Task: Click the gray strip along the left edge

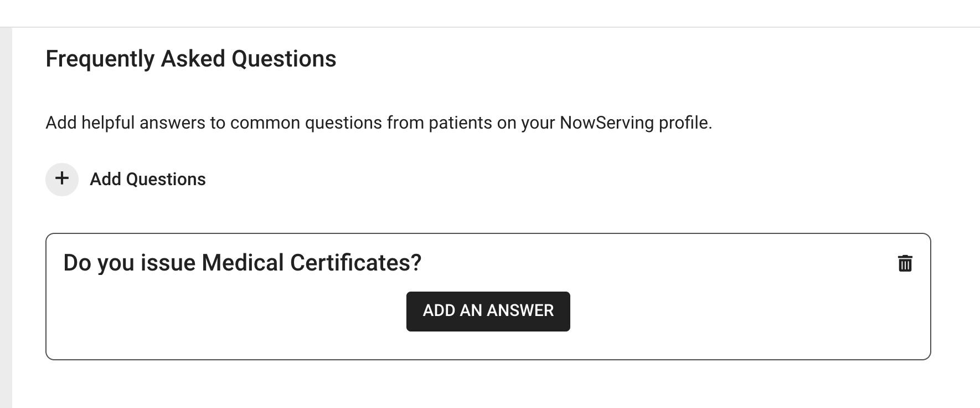Action: pos(6,217)
